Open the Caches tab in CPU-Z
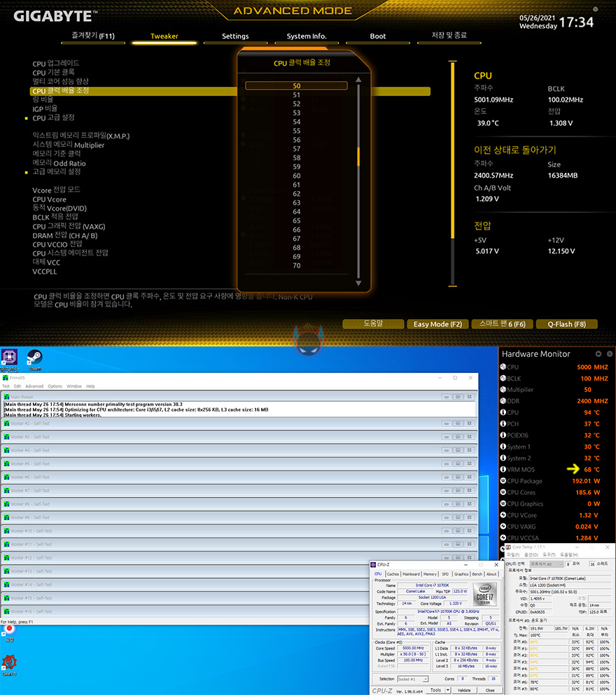Screen dimensions: 616x695 coord(393,574)
